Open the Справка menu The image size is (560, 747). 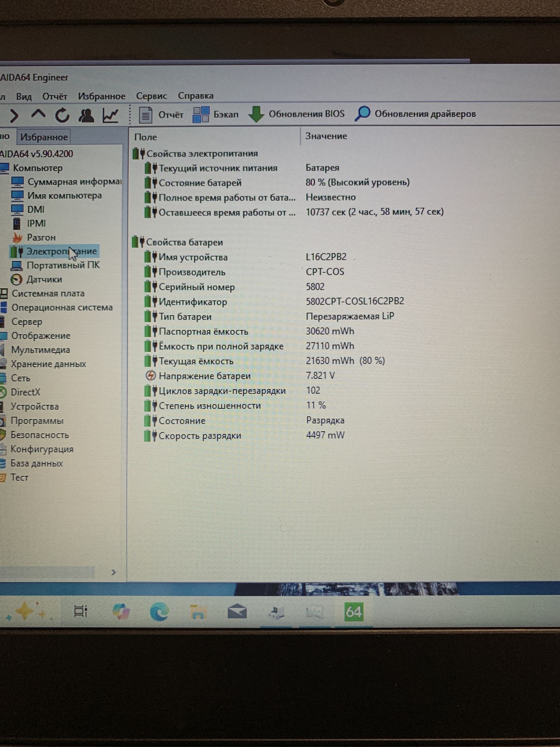(196, 96)
